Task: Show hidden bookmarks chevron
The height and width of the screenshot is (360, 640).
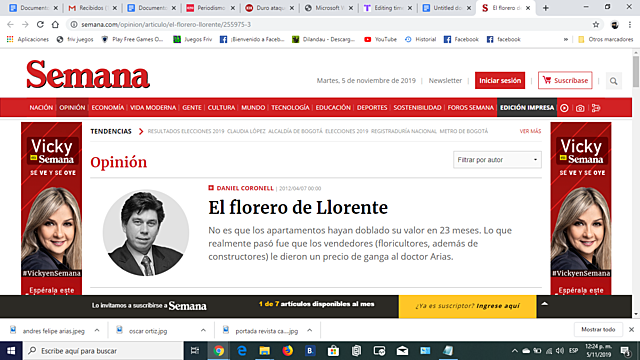Action: click(566, 40)
